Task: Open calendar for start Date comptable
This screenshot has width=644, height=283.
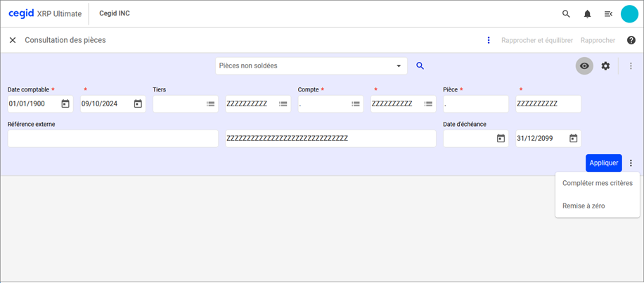Action: point(65,104)
